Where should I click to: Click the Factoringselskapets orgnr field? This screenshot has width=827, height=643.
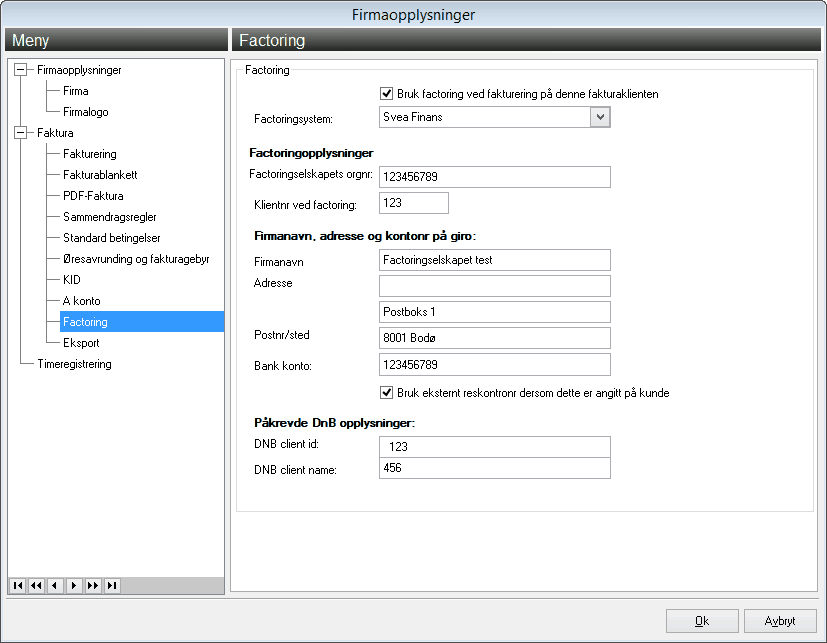[x=495, y=177]
